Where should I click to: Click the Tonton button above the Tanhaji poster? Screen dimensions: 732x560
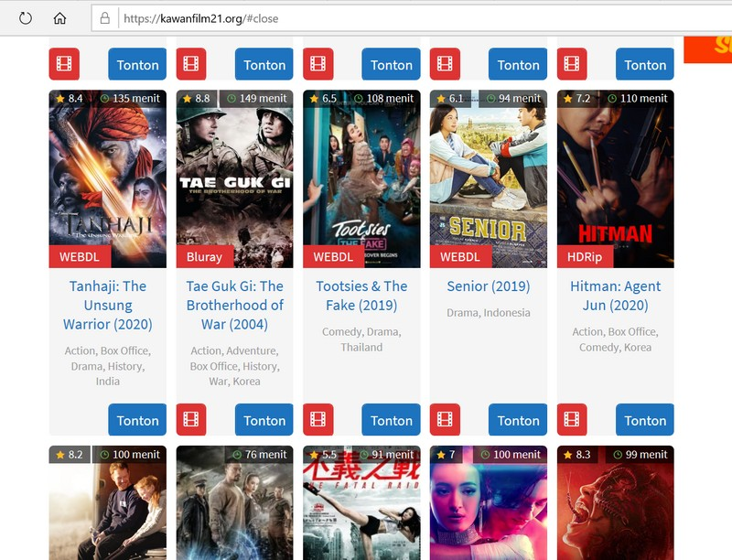coord(137,64)
